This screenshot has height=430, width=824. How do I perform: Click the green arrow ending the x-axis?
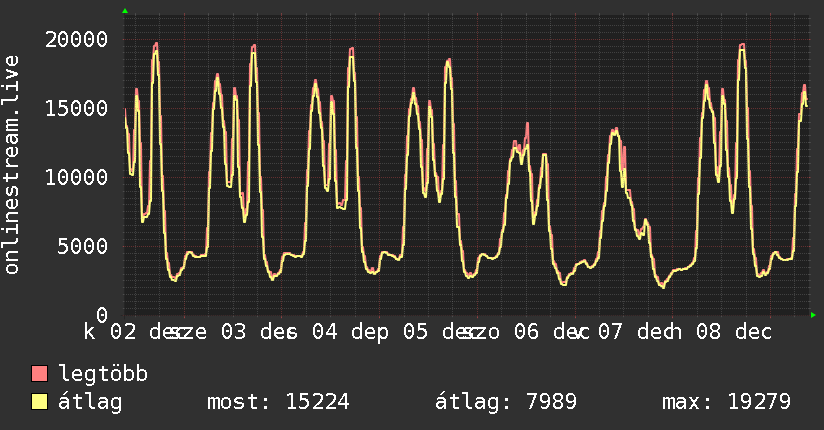813,315
